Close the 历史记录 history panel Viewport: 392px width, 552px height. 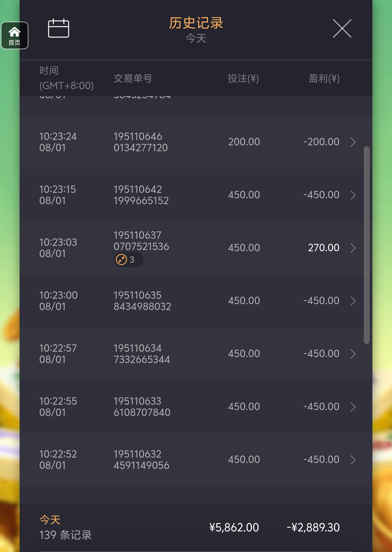342,29
